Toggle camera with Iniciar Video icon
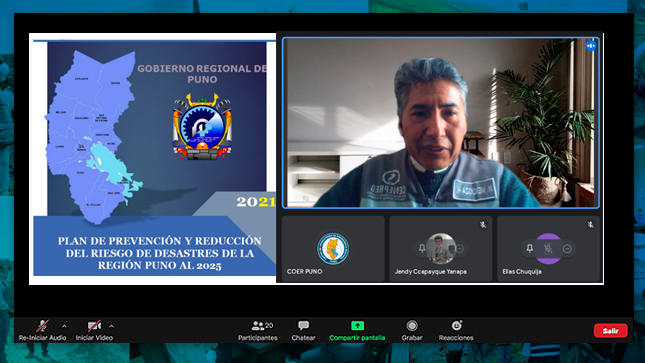 pyautogui.click(x=94, y=326)
